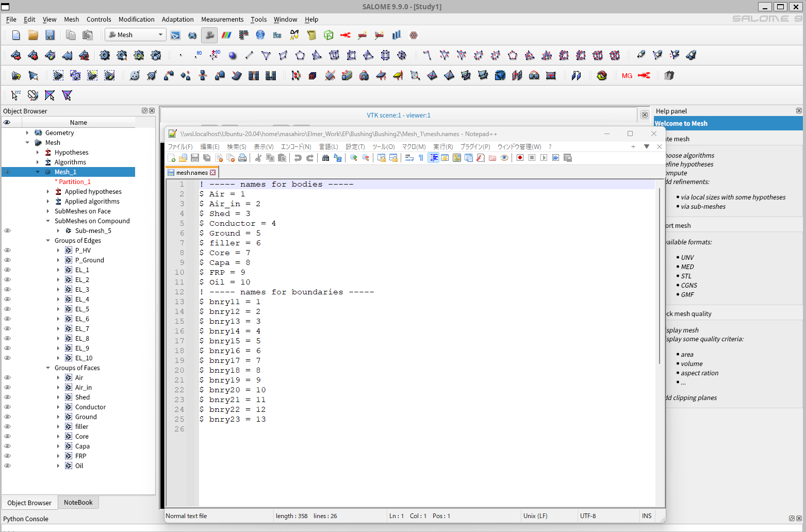The height and width of the screenshot is (532, 806).
Task: Open the Mesh module dropdown
Action: pyautogui.click(x=135, y=35)
